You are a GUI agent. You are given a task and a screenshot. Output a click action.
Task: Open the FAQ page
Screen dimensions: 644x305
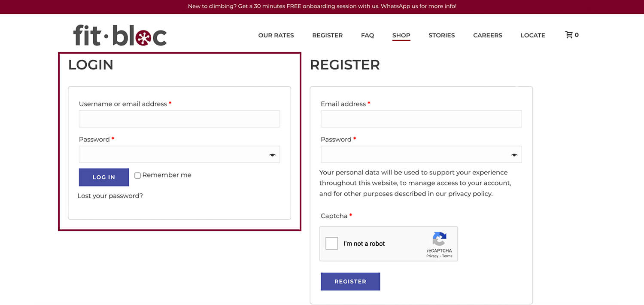[368, 35]
